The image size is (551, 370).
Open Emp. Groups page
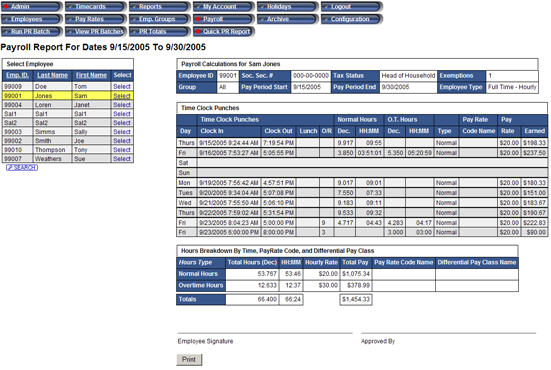coord(159,19)
